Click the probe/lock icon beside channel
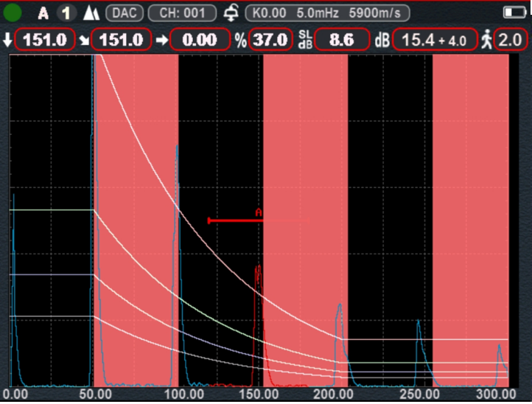Screen dimensions: 532x404 pos(230,13)
